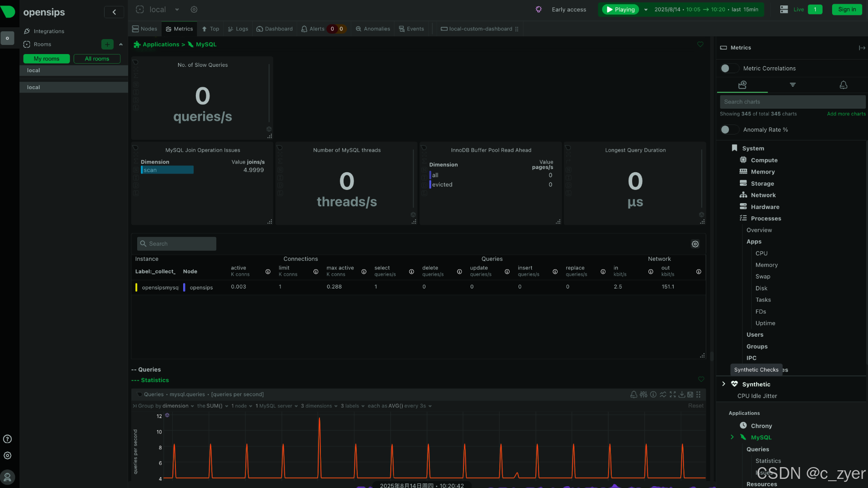Expand the Queries chart to fullscreen
Screen dimensions: 868x488
click(x=673, y=394)
